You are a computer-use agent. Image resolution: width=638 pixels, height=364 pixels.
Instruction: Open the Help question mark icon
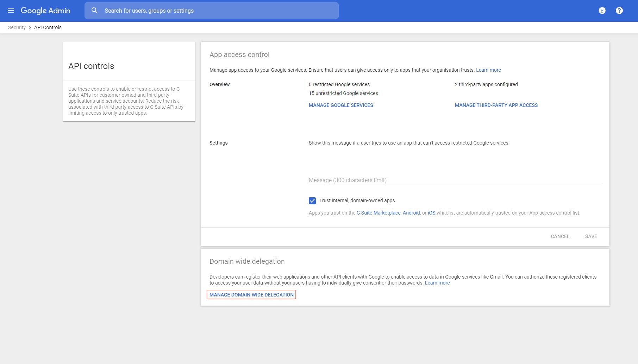pos(619,11)
